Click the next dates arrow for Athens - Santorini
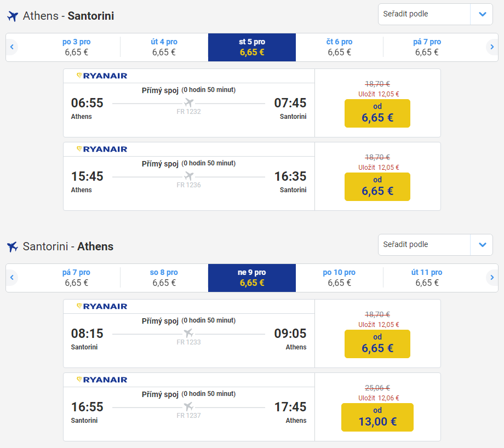This screenshot has height=448, width=504. pos(492,47)
